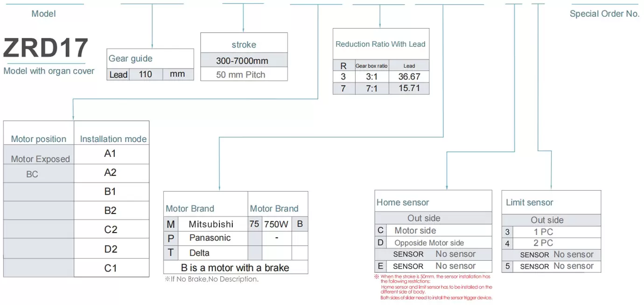
Task: Choose Motor side home sensor option
Action: pyautogui.click(x=415, y=231)
